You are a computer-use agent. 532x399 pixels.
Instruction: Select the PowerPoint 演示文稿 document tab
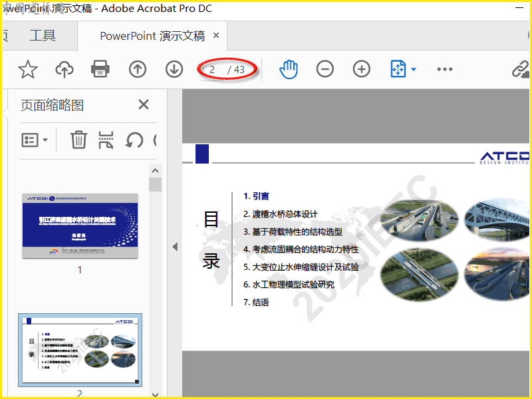pos(152,36)
